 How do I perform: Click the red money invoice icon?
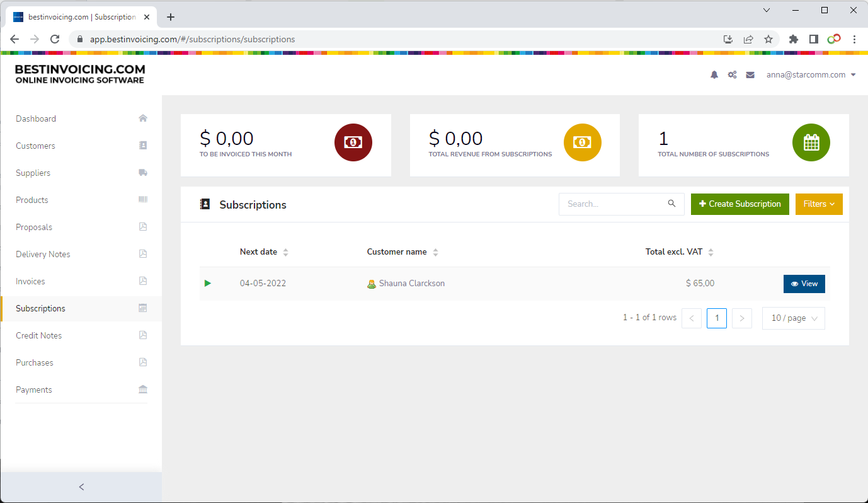point(353,142)
